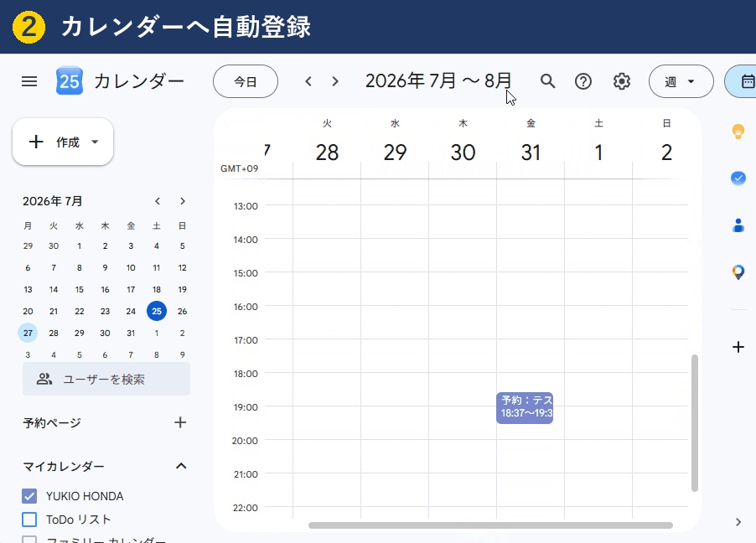
Task: Open the main menu hamburger icon
Action: click(x=29, y=81)
